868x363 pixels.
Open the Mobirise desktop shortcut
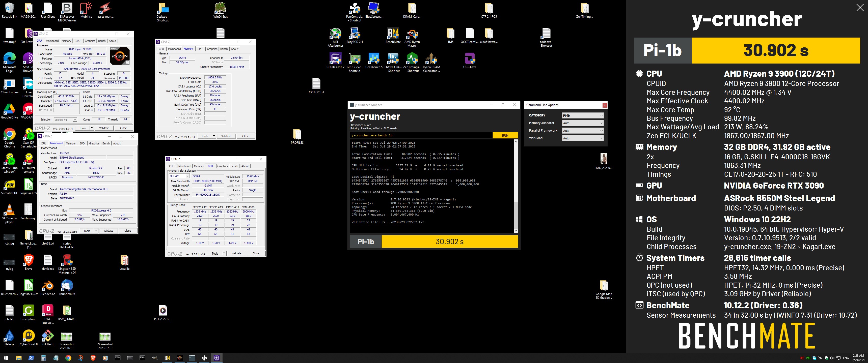pos(86,10)
